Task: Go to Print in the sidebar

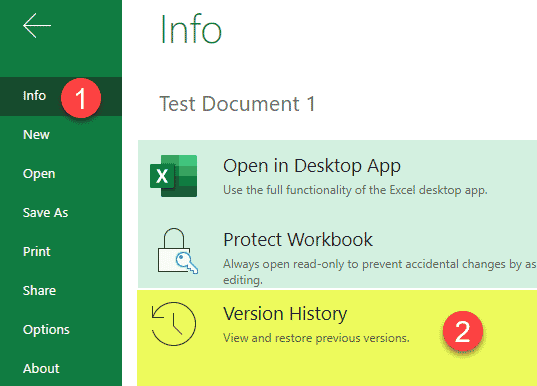Action: 37,252
